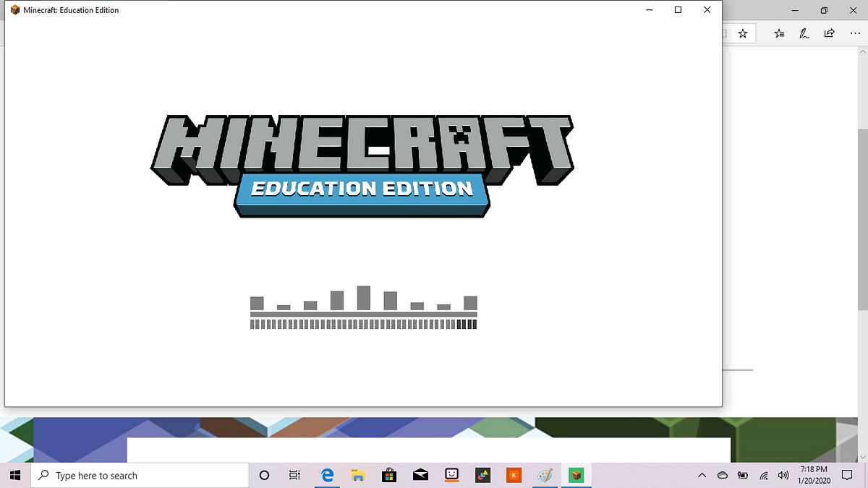Open Cortana circle icon on taskbar
This screenshot has width=868, height=488.
tap(264, 475)
